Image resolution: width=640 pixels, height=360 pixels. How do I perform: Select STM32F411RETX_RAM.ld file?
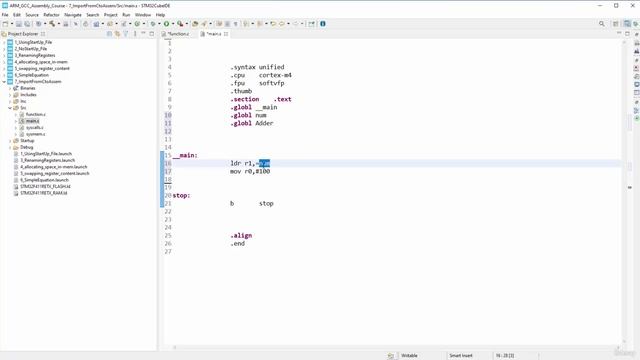tap(44, 193)
